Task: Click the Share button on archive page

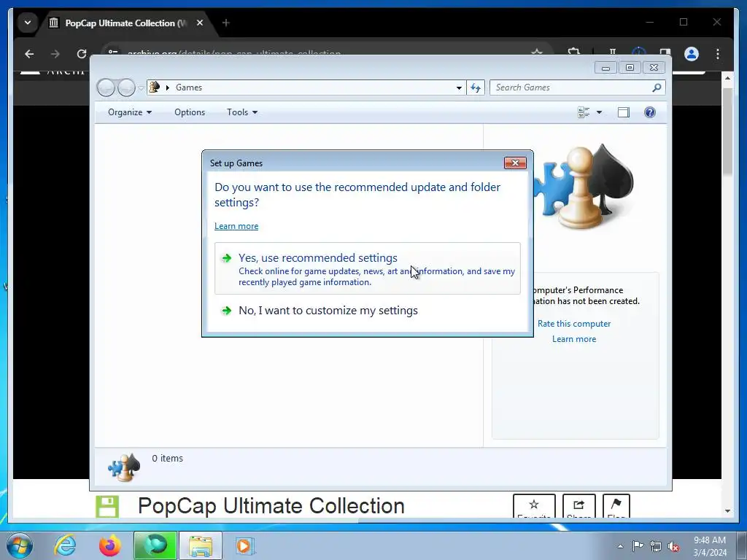Action: 578,507
